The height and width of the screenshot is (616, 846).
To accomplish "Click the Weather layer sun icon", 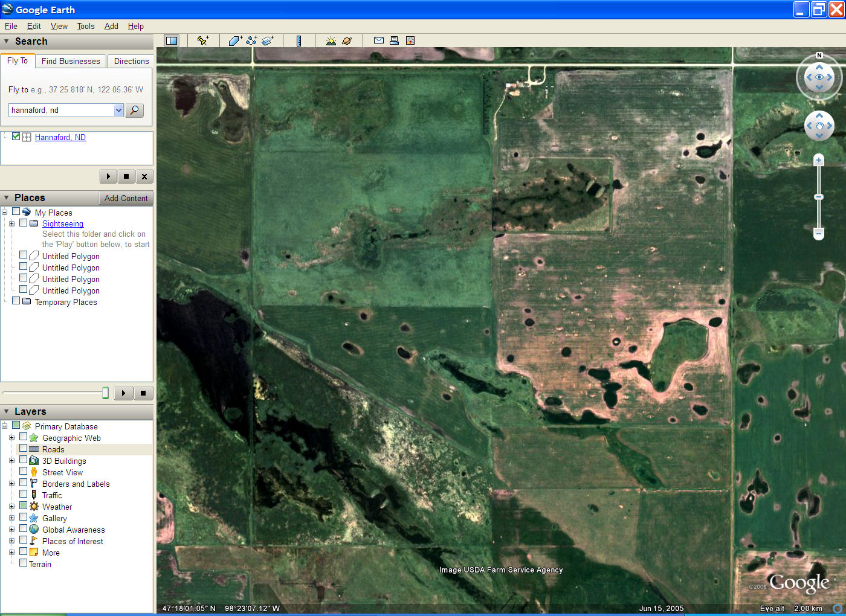I will pos(34,507).
